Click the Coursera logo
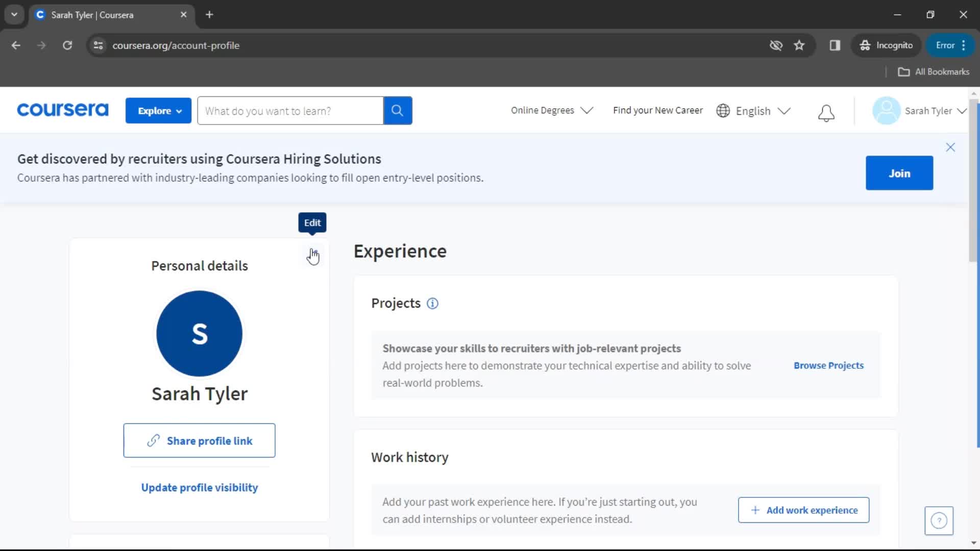Image resolution: width=980 pixels, height=551 pixels. (x=63, y=110)
